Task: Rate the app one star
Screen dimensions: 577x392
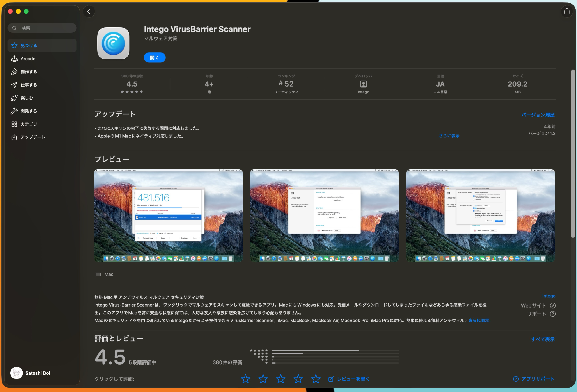Action: tap(245, 379)
